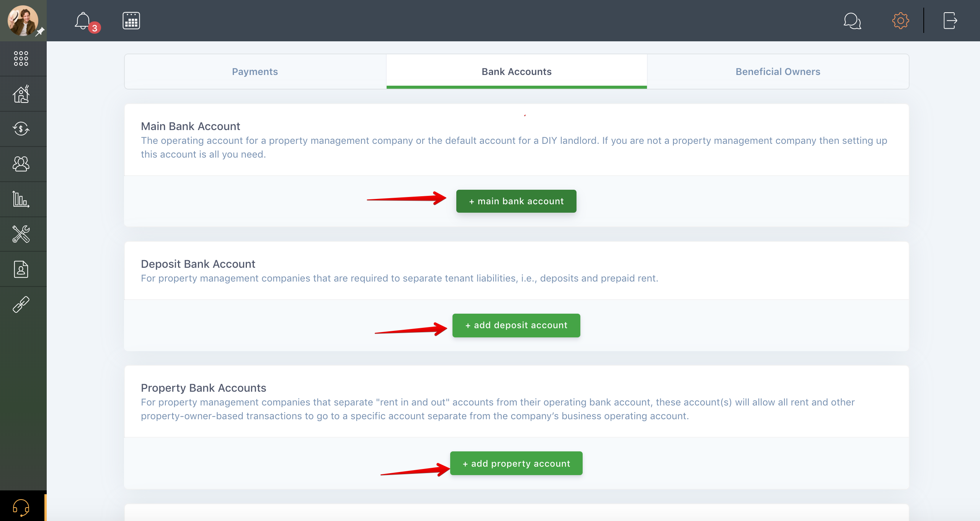Select the Bank Accounts tab
The width and height of the screenshot is (980, 521).
516,72
